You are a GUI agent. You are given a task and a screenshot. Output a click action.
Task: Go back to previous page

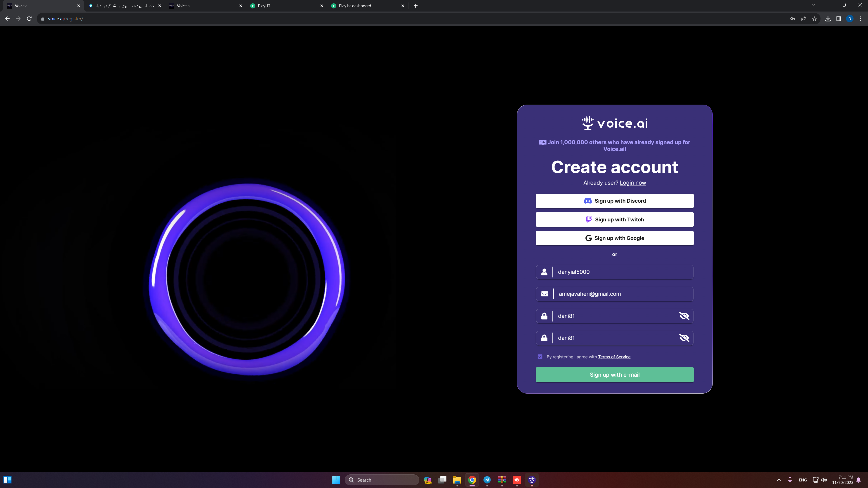[7, 19]
